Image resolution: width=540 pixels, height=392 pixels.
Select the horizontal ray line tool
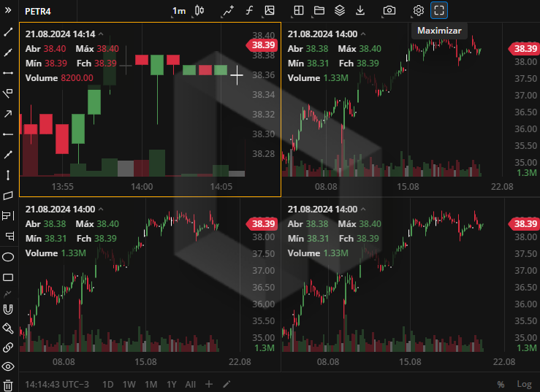pos(8,134)
